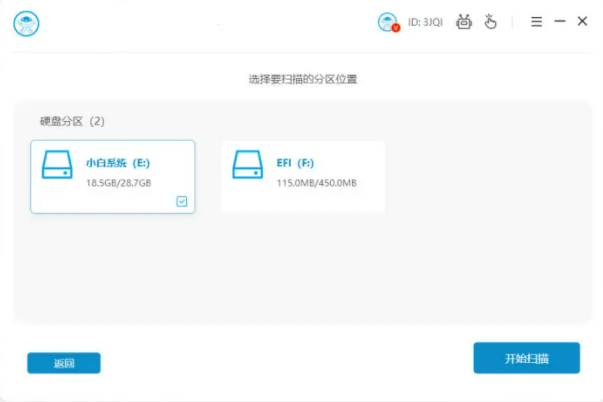This screenshot has width=603, height=402.
Task: Close the application window
Action: [582, 21]
